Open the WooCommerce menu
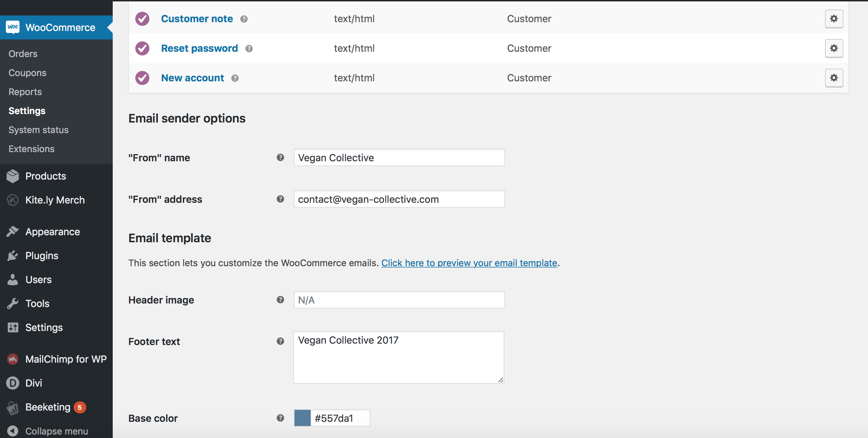The height and width of the screenshot is (438, 868). (56, 27)
